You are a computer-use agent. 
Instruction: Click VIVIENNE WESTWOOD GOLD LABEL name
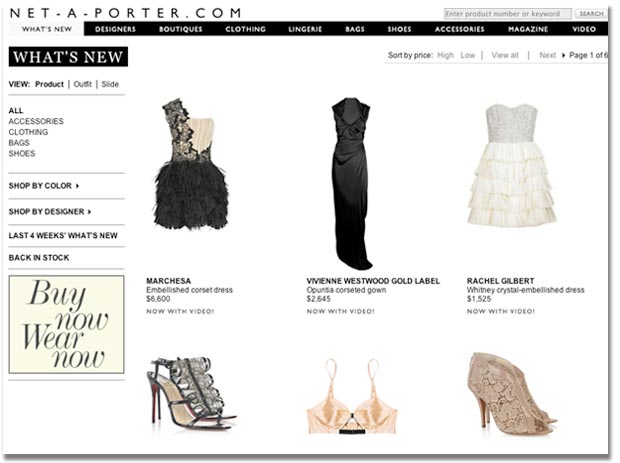click(x=373, y=281)
